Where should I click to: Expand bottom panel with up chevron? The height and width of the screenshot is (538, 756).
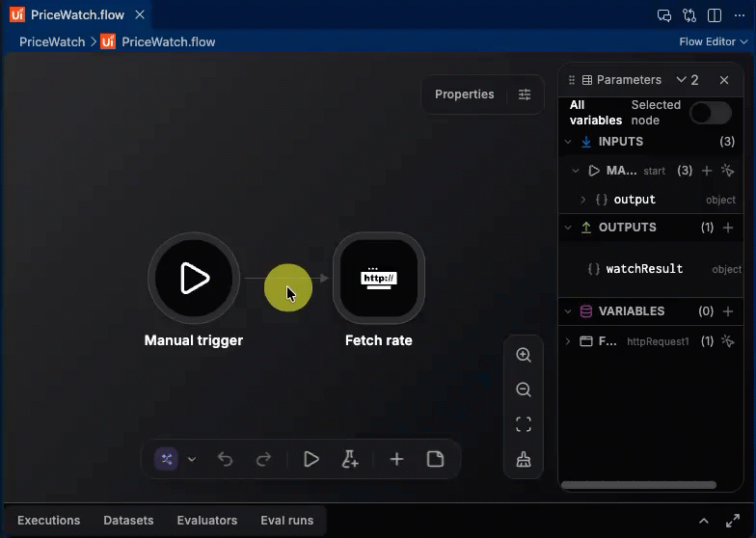[704, 521]
